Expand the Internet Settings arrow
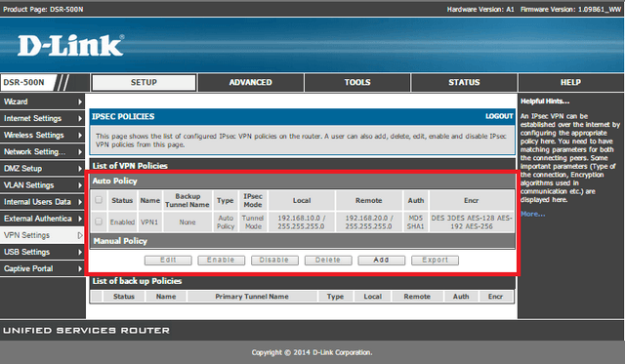This screenshot has height=364, width=625. [x=80, y=119]
